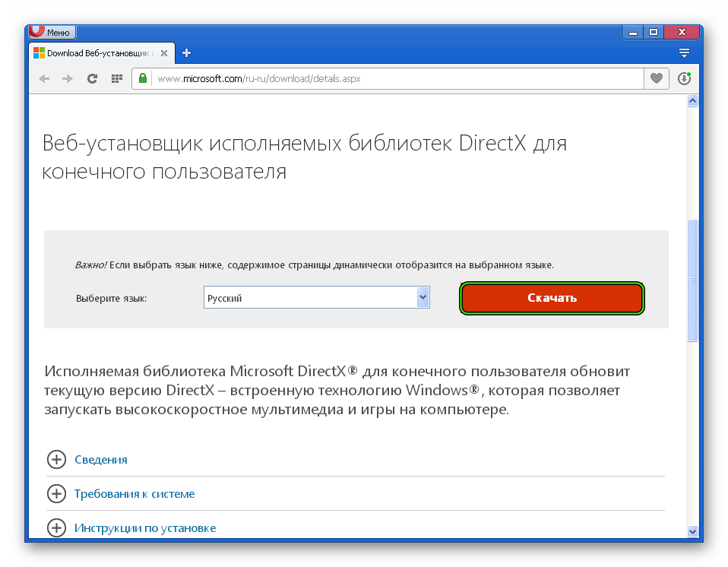The height and width of the screenshot is (567, 728).
Task: Expand Инструкции по установке plus icon
Action: pyautogui.click(x=57, y=528)
